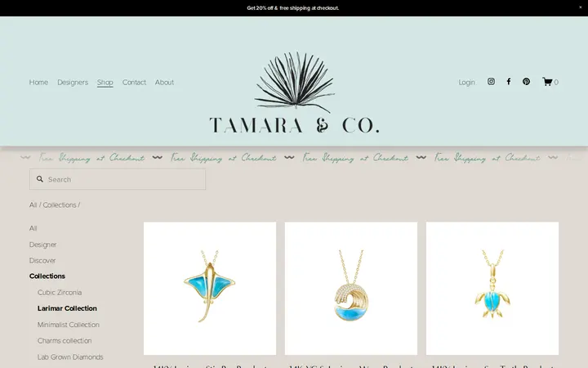The width and height of the screenshot is (588, 368).
Task: Open the Lab Grown Diamonds collection
Action: 70,357
